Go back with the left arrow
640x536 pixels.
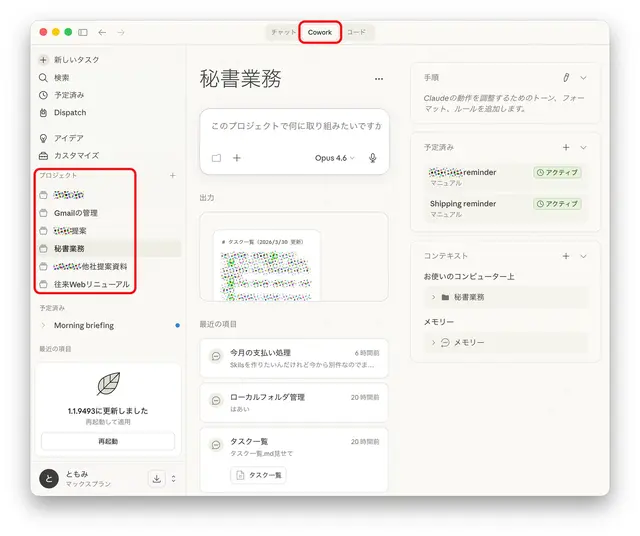pyautogui.click(x=102, y=32)
